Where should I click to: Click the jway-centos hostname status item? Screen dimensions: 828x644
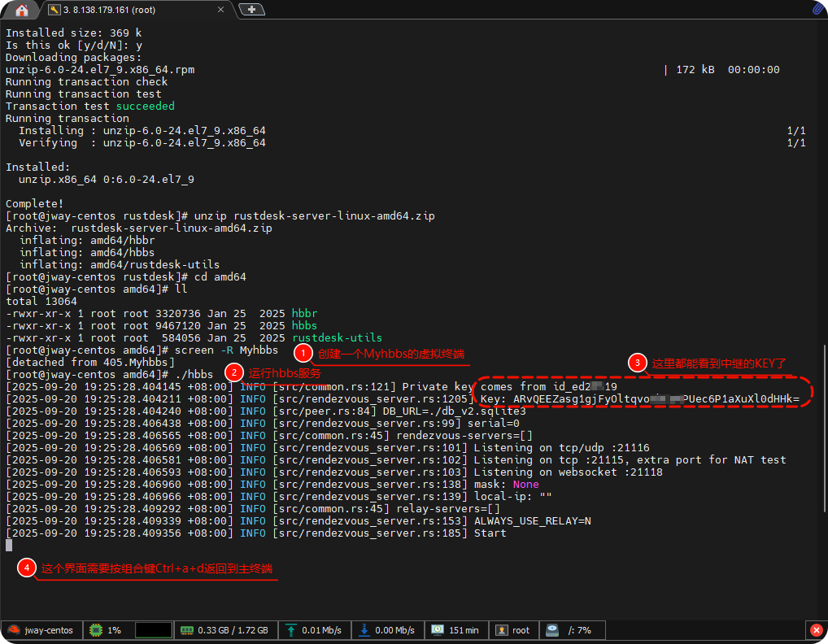(x=41, y=630)
